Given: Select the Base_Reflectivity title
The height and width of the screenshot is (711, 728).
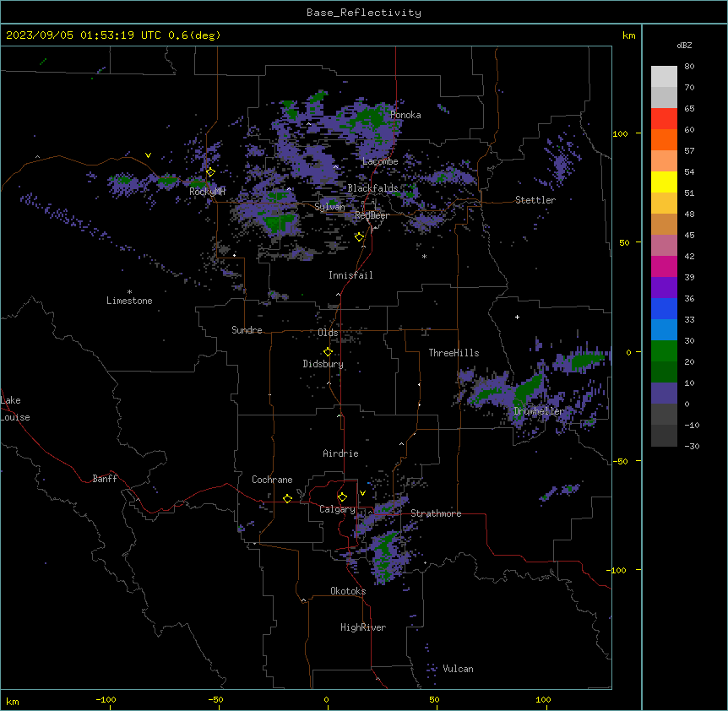Looking at the screenshot, I should (x=364, y=13).
